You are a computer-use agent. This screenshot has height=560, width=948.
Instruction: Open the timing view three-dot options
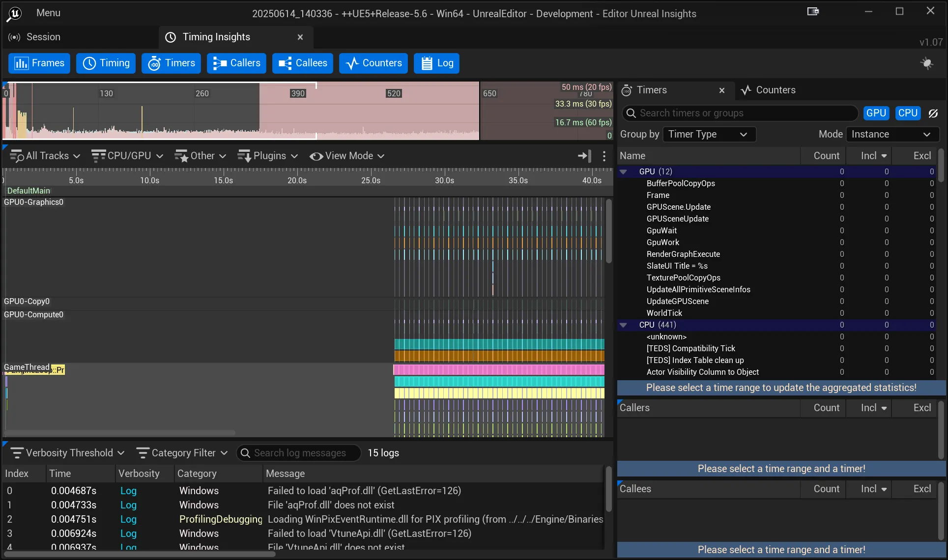click(604, 156)
